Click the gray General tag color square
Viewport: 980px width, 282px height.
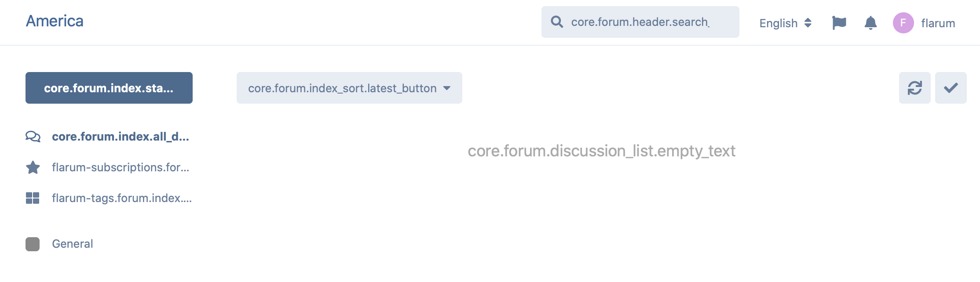(33, 244)
